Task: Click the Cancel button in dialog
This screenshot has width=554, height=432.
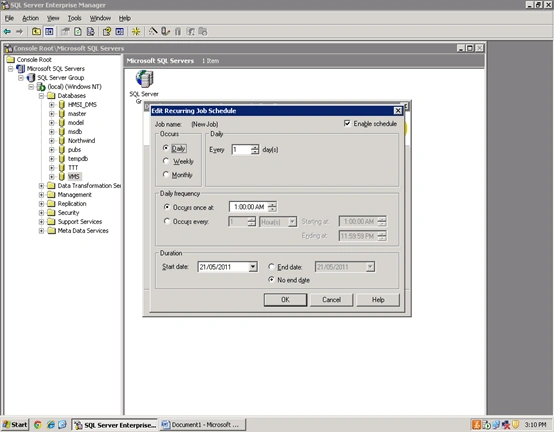Action: [x=331, y=300]
